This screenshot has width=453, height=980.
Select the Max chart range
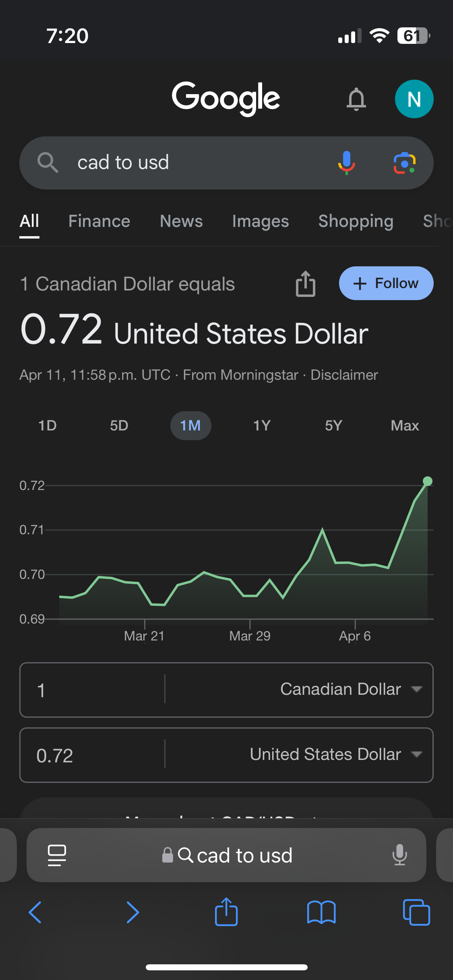(x=405, y=426)
